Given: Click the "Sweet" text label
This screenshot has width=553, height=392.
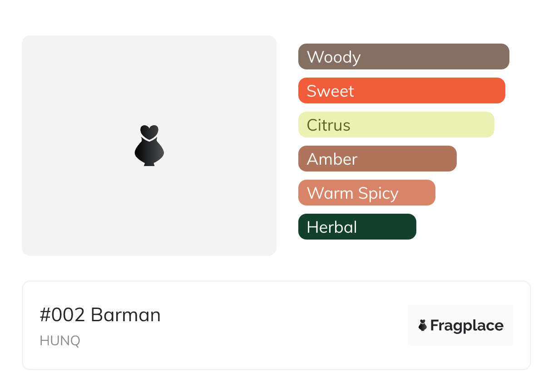Looking at the screenshot, I should 331,91.
